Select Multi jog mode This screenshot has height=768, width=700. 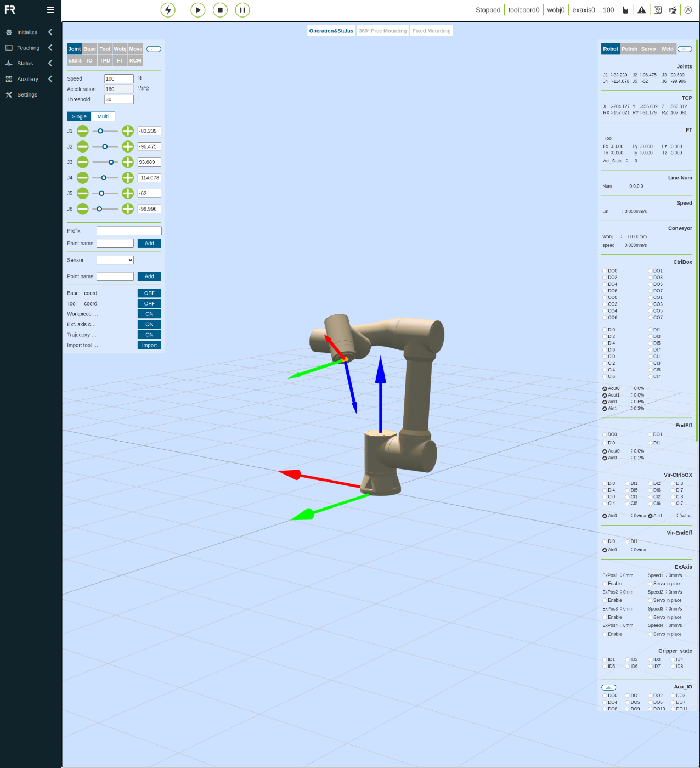pyautogui.click(x=103, y=116)
